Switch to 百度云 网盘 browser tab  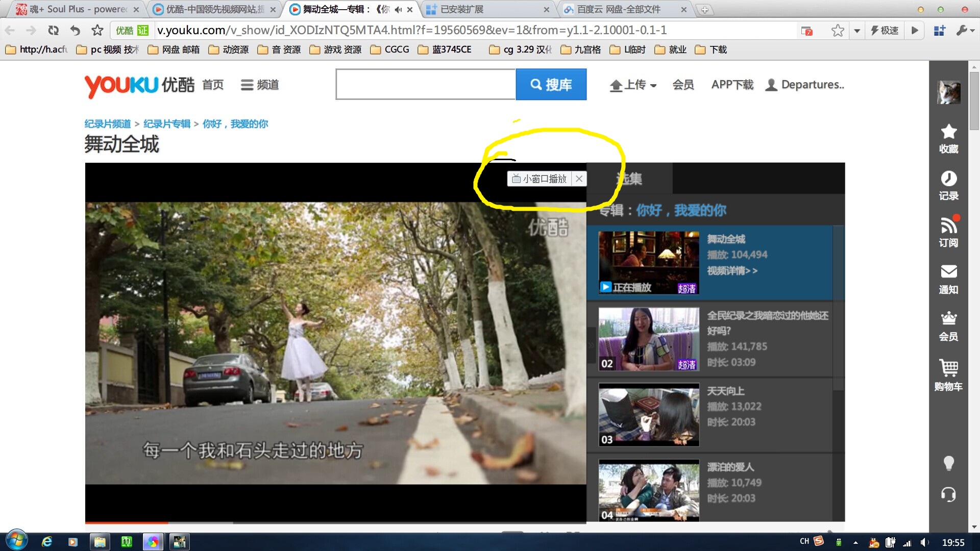[x=619, y=9]
